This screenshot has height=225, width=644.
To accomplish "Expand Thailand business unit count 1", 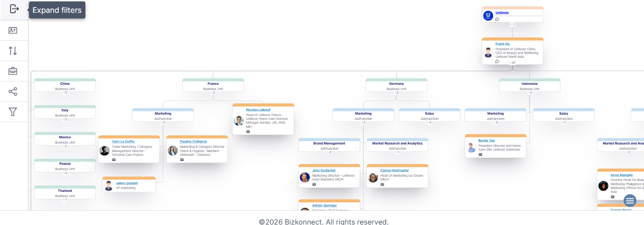I will pyautogui.click(x=65, y=199).
